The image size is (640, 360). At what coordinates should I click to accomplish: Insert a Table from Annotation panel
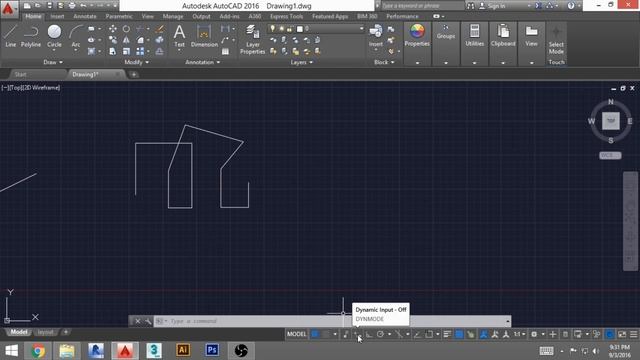[225, 51]
